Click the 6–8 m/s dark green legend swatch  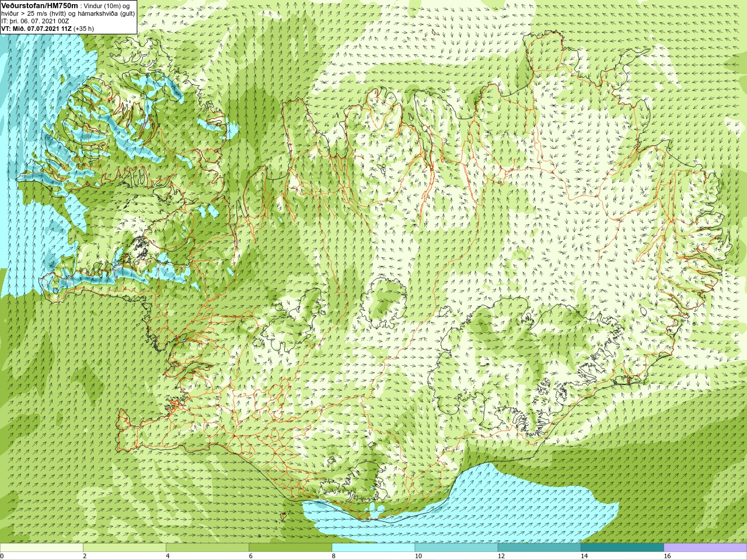point(290,548)
